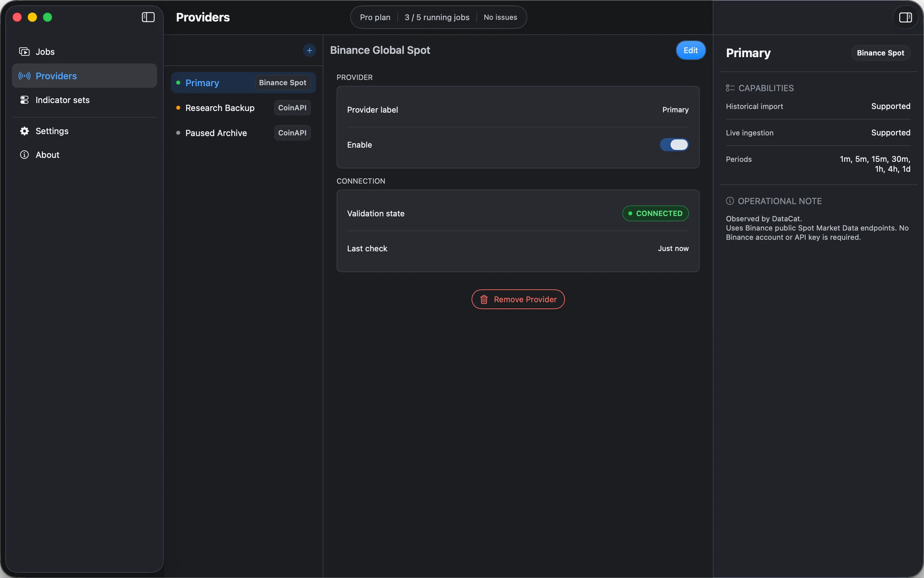The width and height of the screenshot is (924, 578).
Task: Click the Last check row label
Action: (x=367, y=248)
